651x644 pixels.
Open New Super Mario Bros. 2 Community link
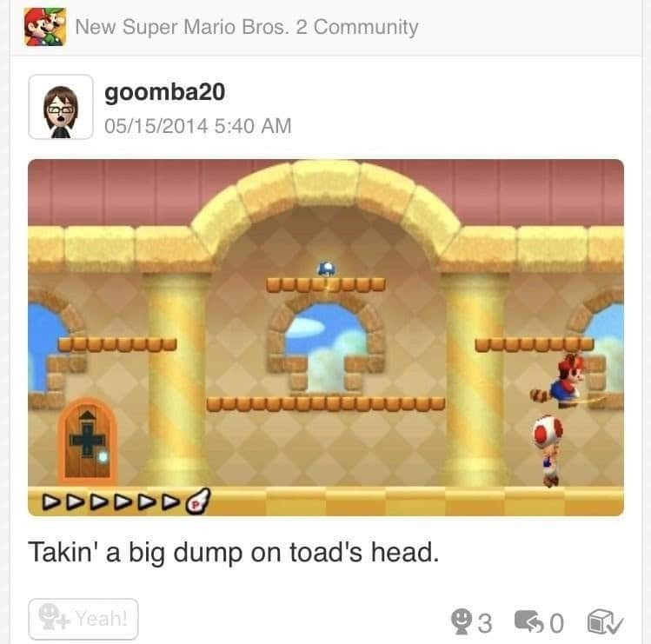pyautogui.click(x=247, y=27)
